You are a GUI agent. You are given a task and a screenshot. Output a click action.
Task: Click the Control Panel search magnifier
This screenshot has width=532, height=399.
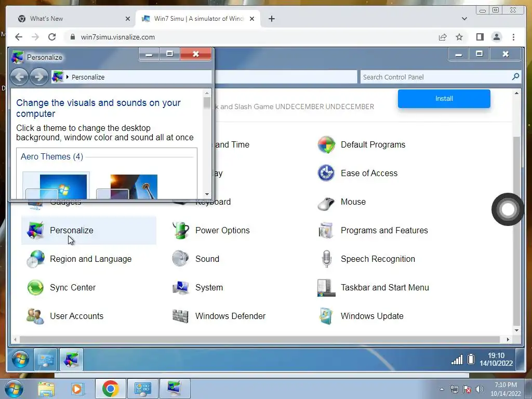516,77
